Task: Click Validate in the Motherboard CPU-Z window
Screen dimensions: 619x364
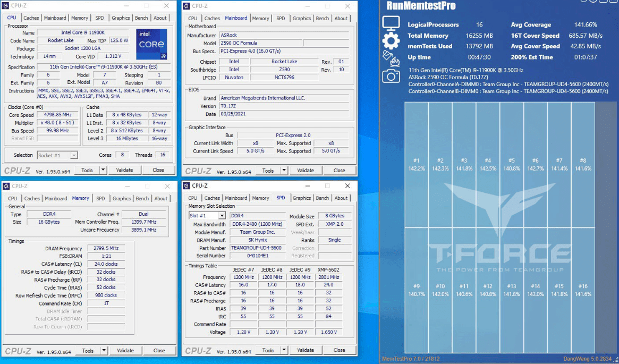Action: pyautogui.click(x=305, y=171)
